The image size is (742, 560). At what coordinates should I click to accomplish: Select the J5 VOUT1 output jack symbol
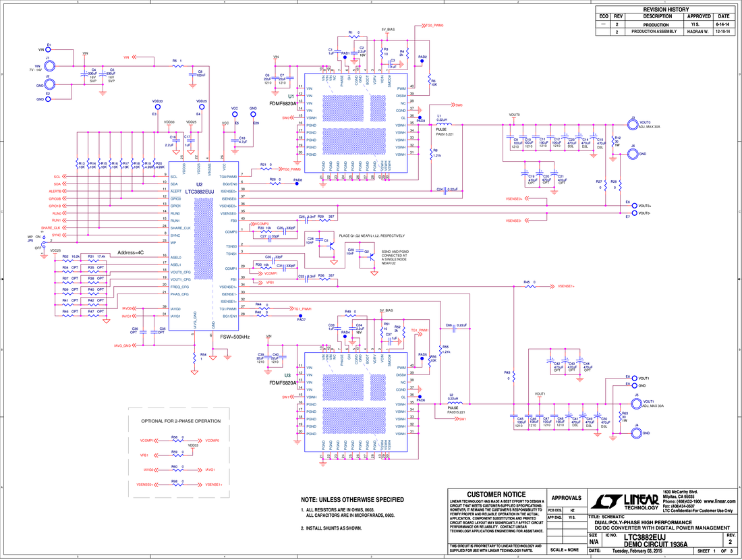pyautogui.click(x=637, y=403)
